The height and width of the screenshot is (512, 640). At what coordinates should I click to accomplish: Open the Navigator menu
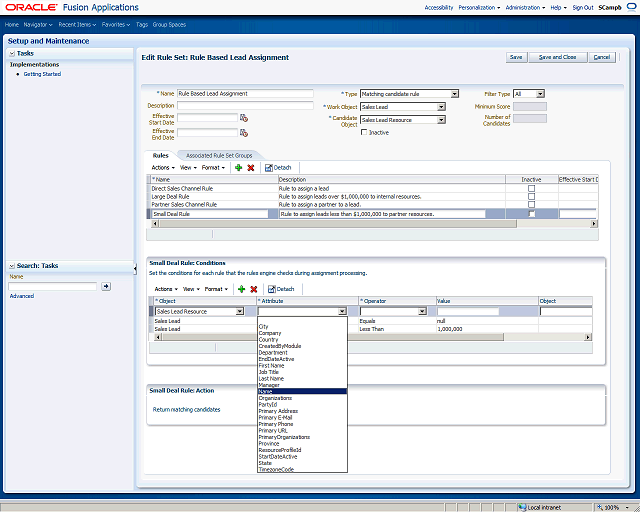click(x=38, y=24)
